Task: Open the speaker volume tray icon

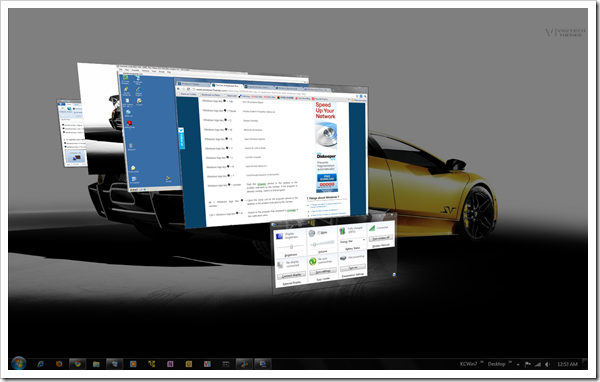Action: point(548,364)
